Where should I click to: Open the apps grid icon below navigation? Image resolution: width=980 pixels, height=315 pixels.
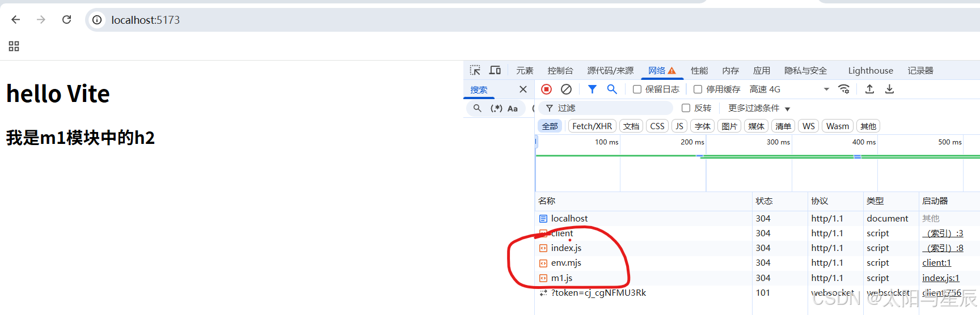pos(14,46)
